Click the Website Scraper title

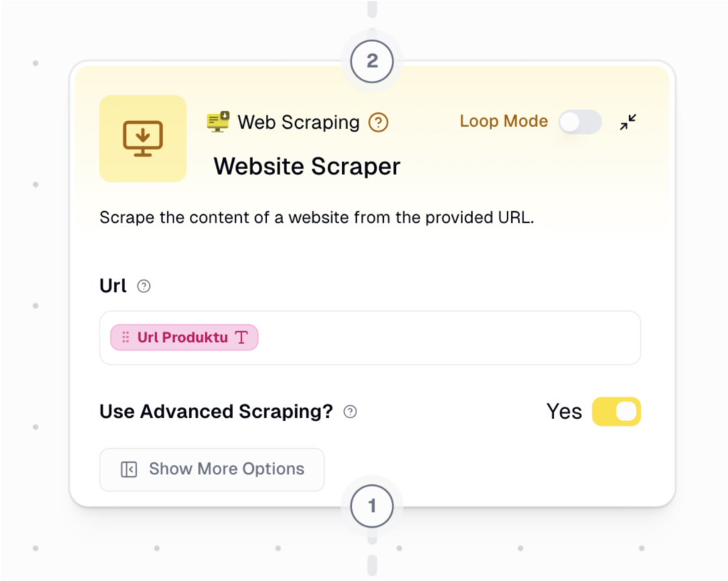coord(307,166)
